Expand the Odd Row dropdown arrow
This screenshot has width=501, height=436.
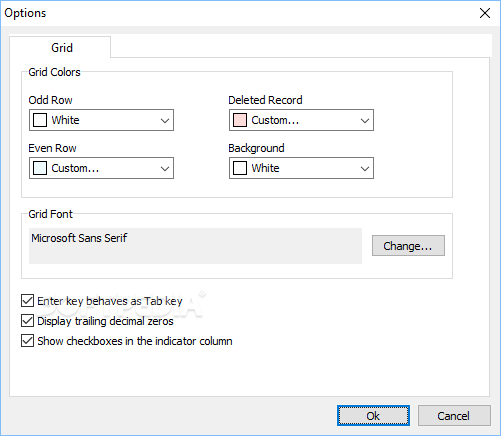click(165, 120)
